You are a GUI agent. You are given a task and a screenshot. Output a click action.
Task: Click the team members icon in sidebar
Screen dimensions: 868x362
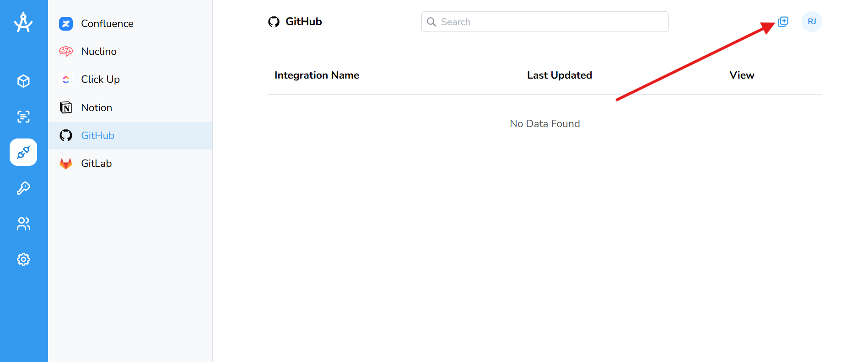point(23,224)
